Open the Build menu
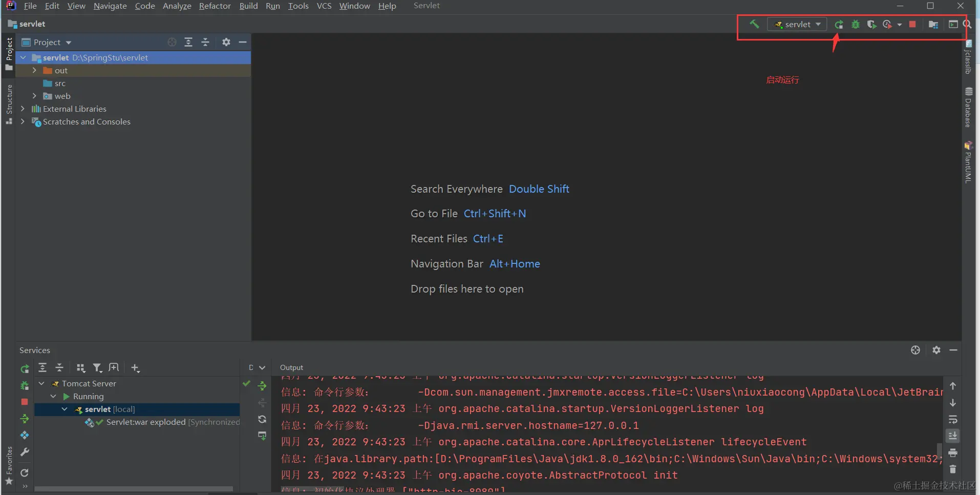The image size is (980, 495). click(248, 6)
